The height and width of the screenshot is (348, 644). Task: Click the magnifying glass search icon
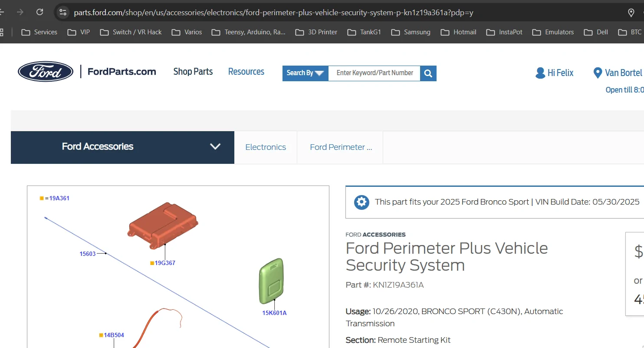(x=428, y=73)
